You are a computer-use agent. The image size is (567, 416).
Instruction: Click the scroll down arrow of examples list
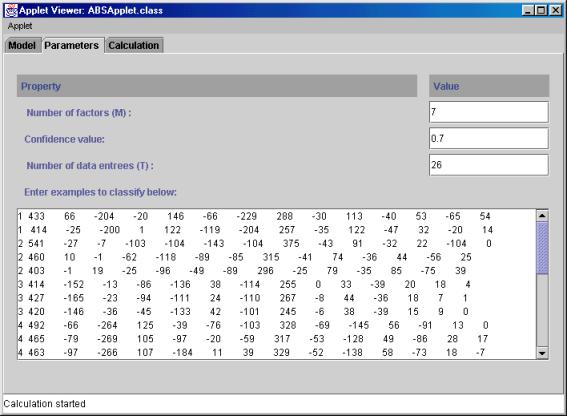[x=542, y=353]
